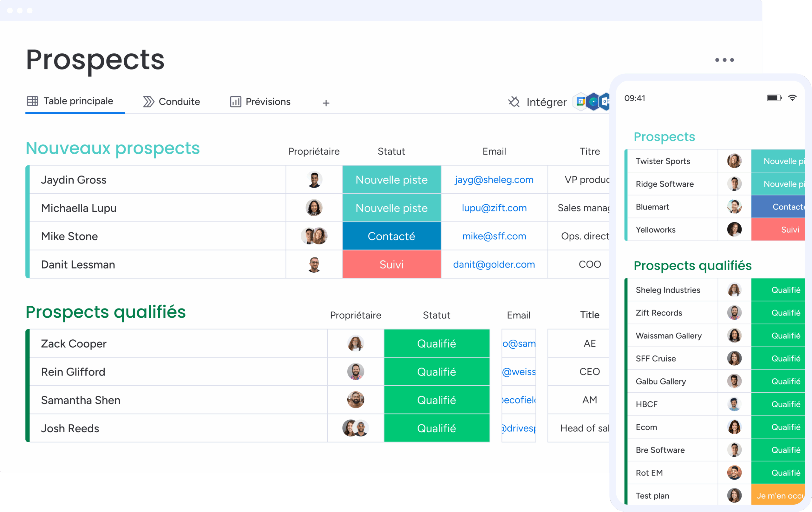Change Yelloworks Suivi status in mobile view
The image size is (812, 512).
click(x=778, y=229)
